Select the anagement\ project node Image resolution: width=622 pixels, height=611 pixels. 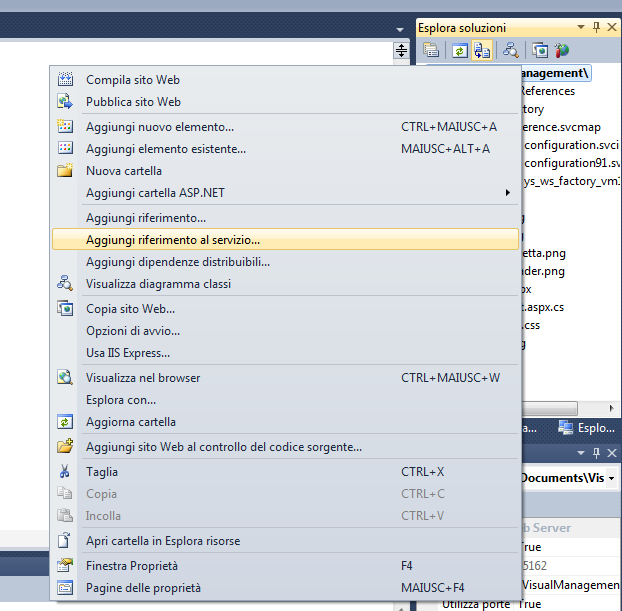coord(555,73)
